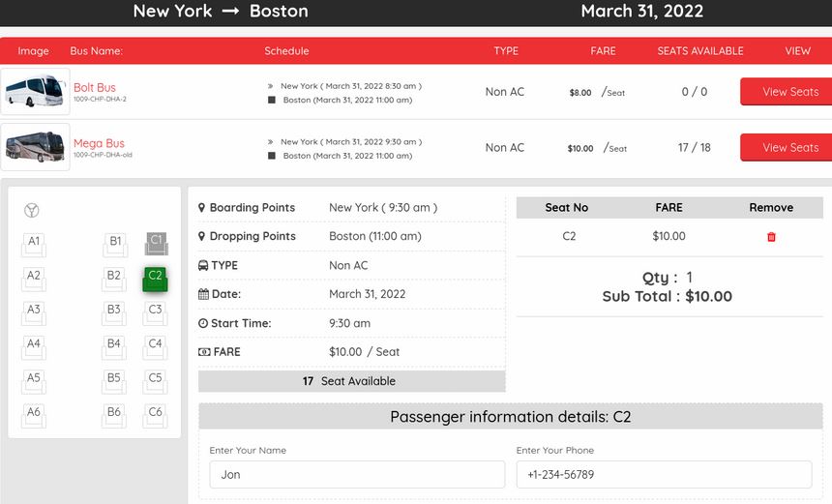
Task: Pick seat B3 in seat map
Action: point(114,313)
